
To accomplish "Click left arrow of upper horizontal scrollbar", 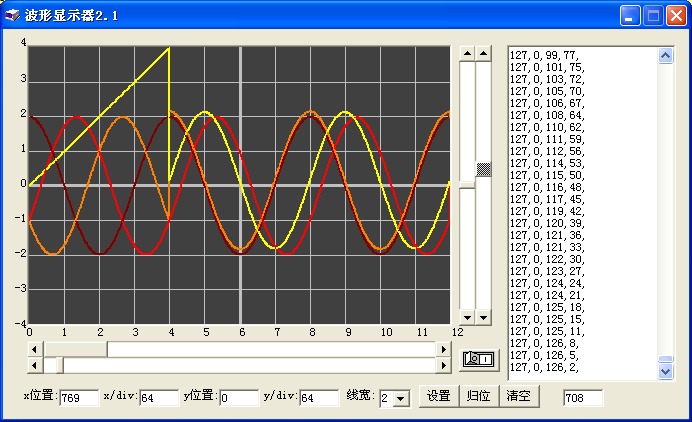I will click(x=35, y=349).
